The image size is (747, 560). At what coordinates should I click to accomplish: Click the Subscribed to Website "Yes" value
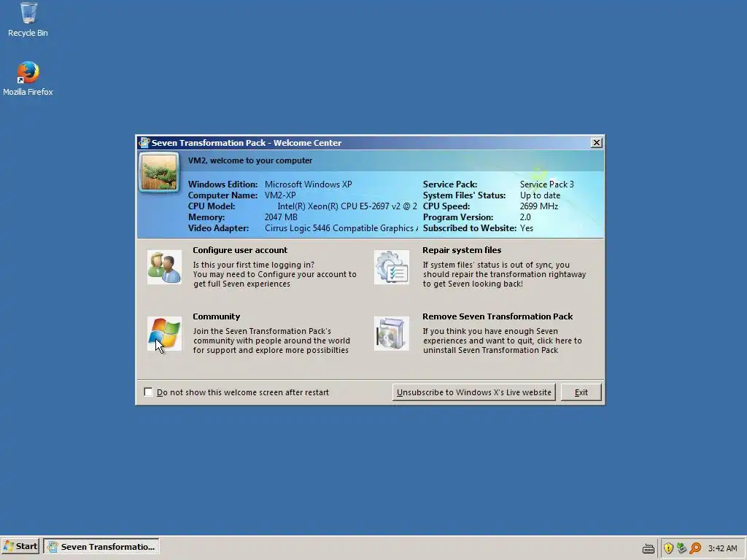coord(527,228)
